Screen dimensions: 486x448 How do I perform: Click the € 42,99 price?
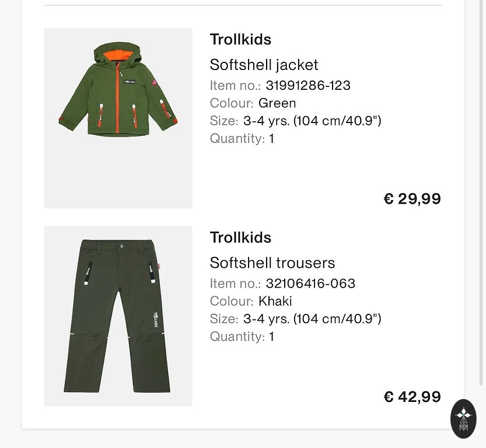pyautogui.click(x=412, y=397)
